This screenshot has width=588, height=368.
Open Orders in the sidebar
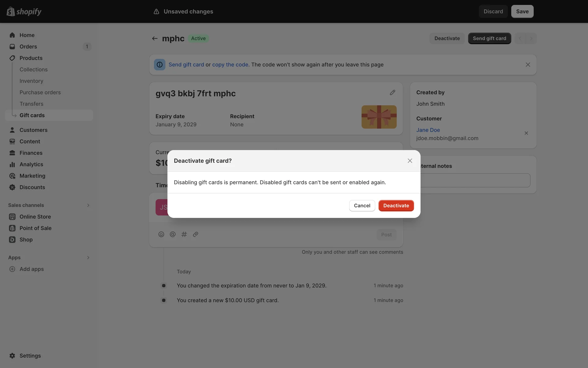[28, 47]
